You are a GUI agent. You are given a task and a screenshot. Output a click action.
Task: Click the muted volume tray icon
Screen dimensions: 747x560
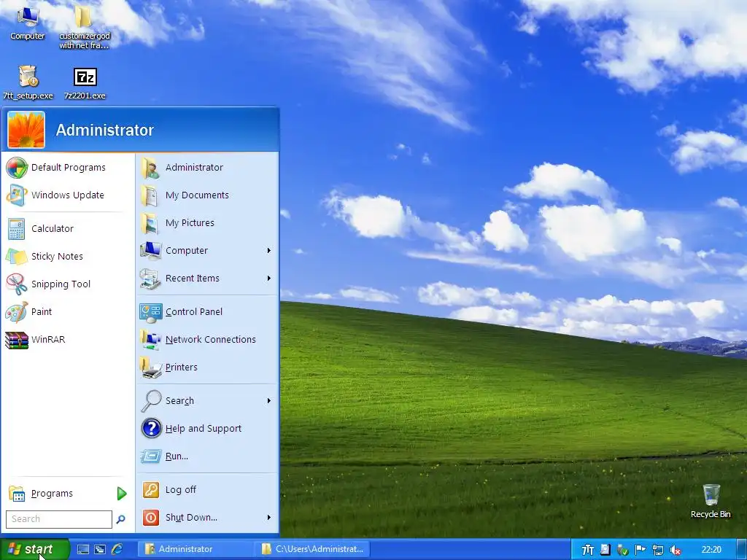675,550
